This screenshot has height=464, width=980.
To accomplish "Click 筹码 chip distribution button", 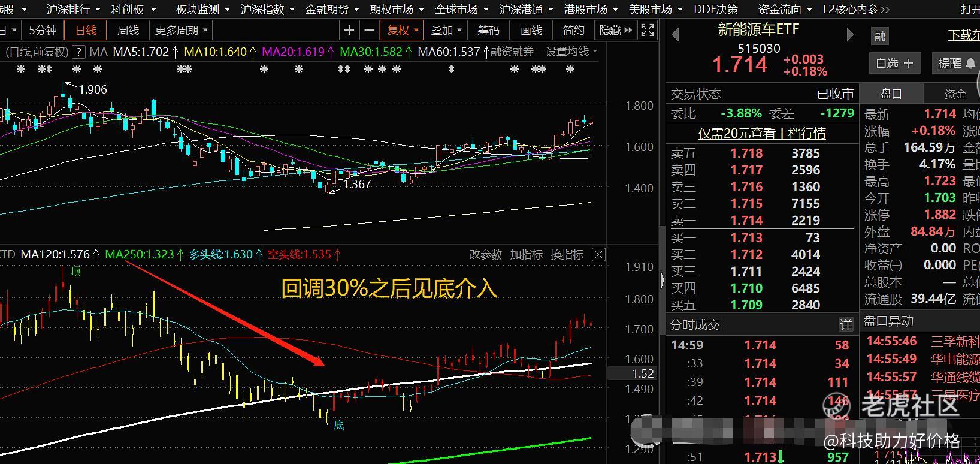I will coord(488,30).
